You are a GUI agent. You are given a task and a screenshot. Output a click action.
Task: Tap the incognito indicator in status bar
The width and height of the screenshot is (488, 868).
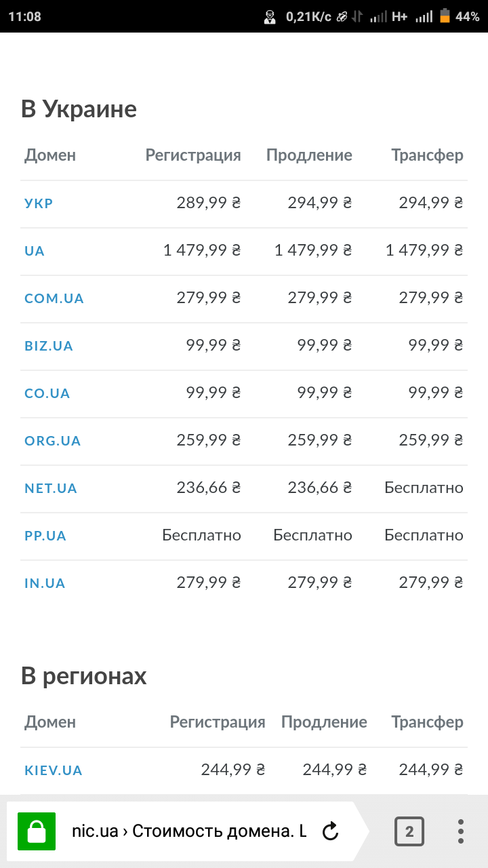(x=270, y=17)
